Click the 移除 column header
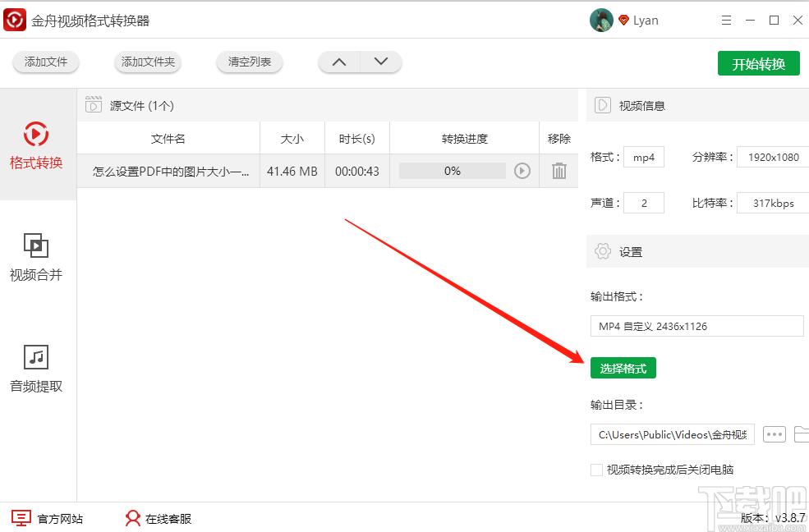The image size is (809, 532). 558,139
